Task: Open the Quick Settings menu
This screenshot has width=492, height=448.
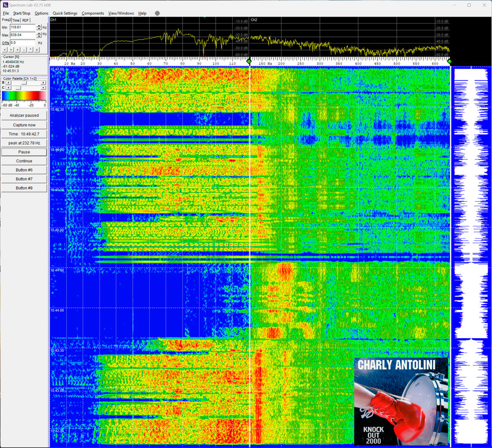Action: click(65, 13)
